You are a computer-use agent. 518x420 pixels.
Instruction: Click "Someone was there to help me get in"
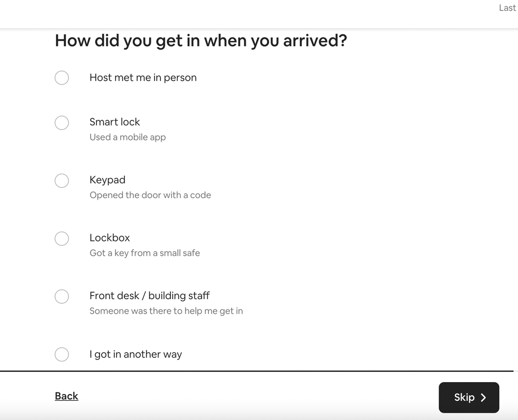(x=166, y=311)
